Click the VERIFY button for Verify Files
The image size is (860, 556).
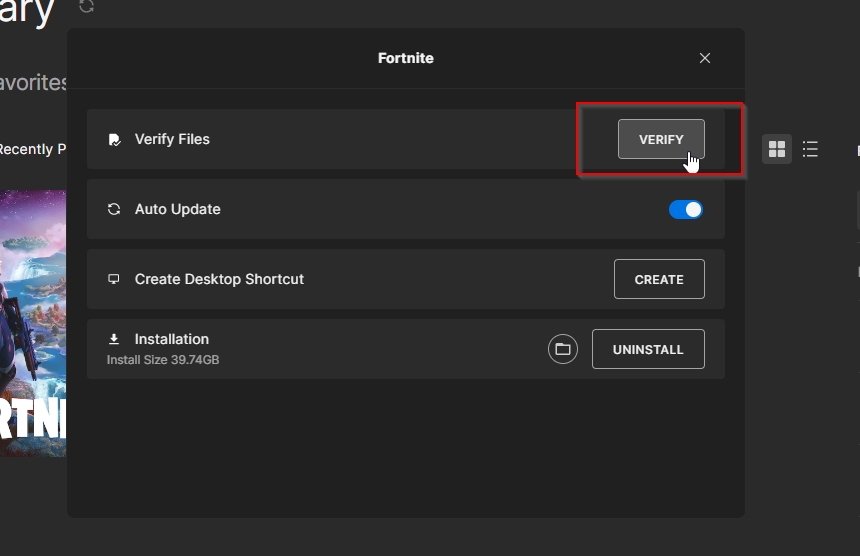[x=661, y=139]
